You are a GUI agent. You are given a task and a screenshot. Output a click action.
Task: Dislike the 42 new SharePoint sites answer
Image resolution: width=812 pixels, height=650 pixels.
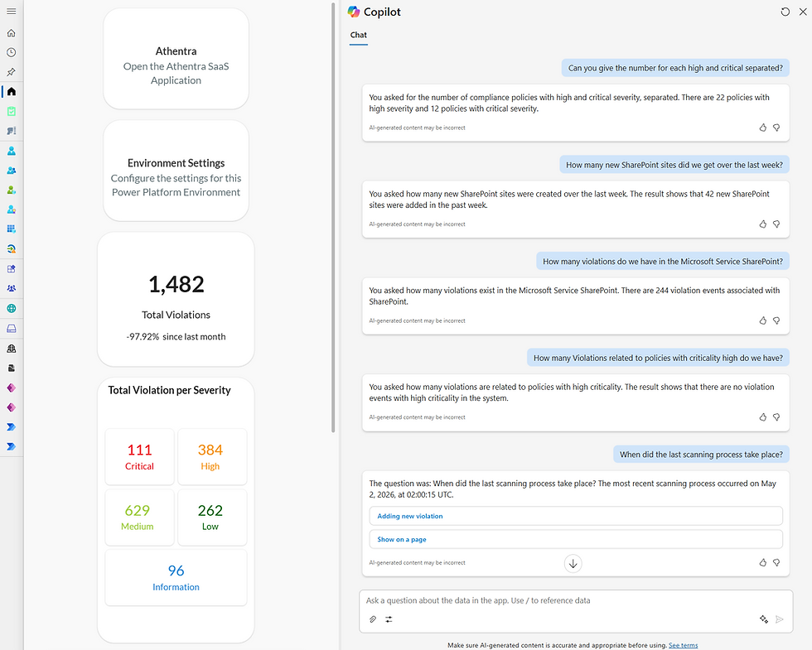(776, 224)
